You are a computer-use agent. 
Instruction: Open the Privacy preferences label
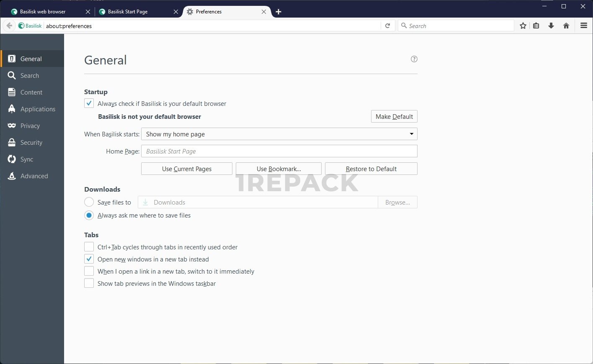click(30, 126)
